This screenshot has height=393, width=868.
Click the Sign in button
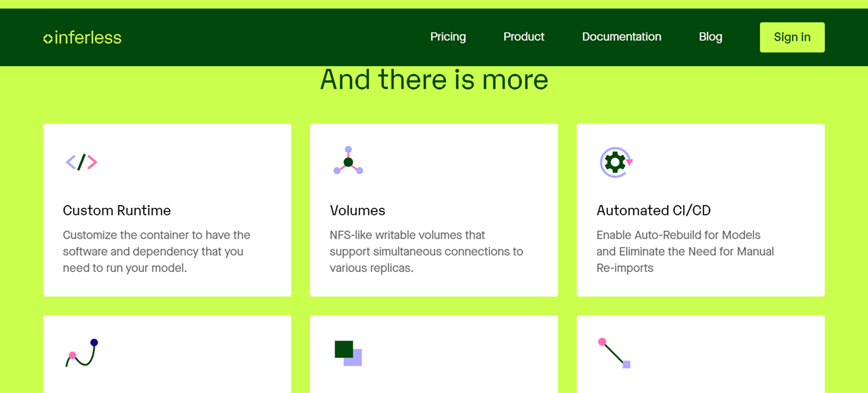click(x=792, y=37)
